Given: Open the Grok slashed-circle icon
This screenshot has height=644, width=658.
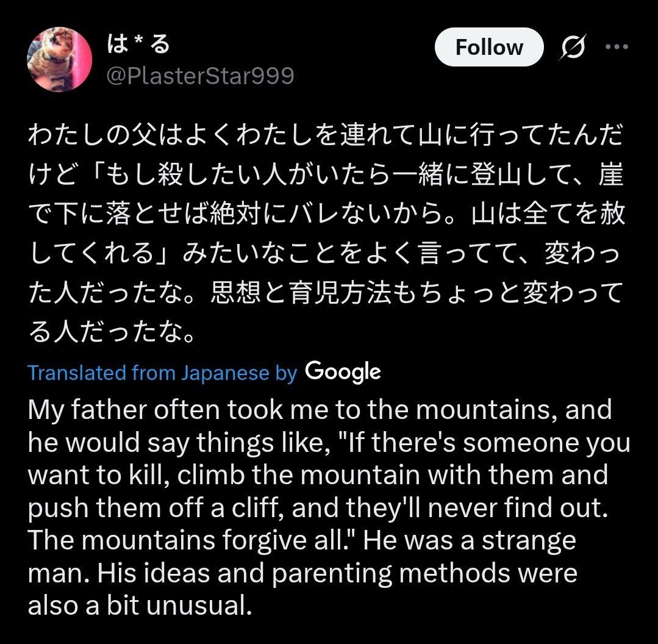Looking at the screenshot, I should 573,47.
